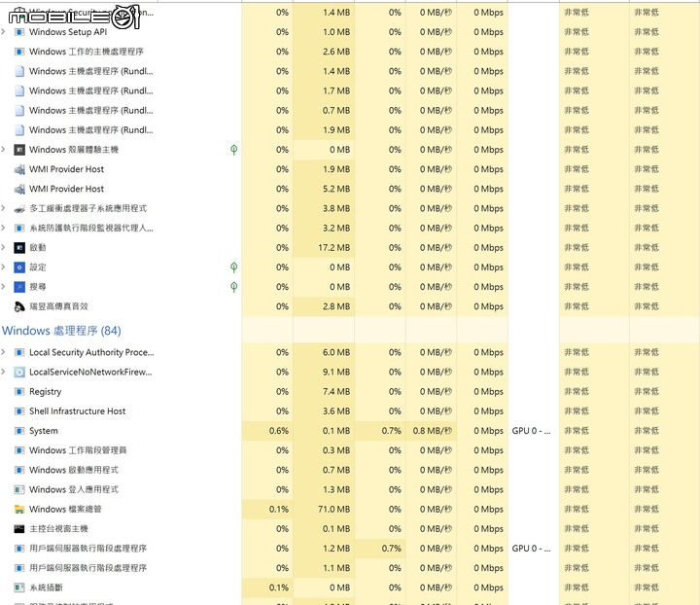Click the suspended leaf icon on 設定 row

point(233,267)
